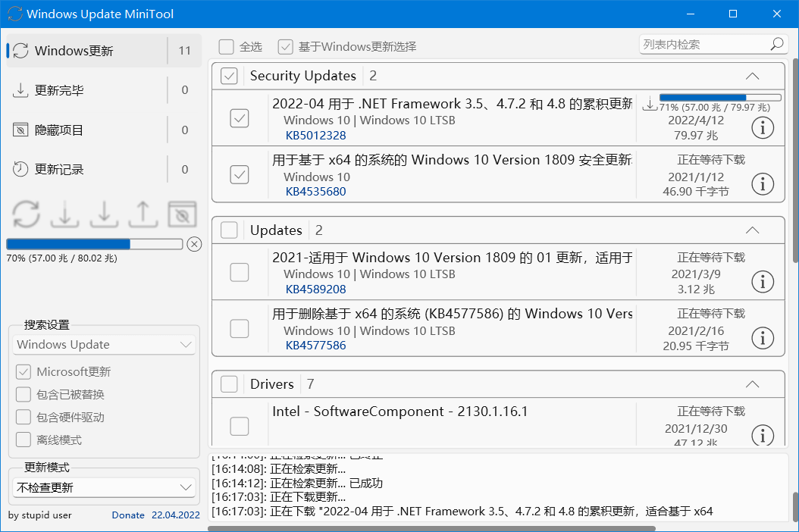Collapse the Updates group chevron
The height and width of the screenshot is (532, 799).
pyautogui.click(x=753, y=230)
